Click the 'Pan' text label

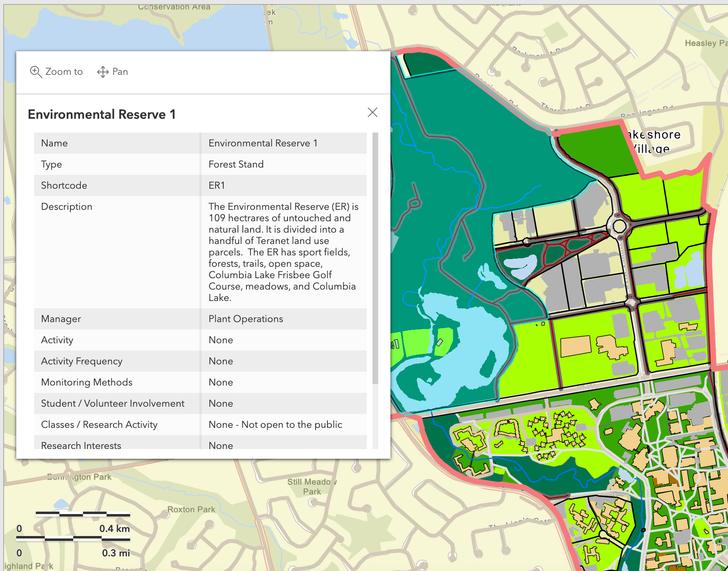120,72
